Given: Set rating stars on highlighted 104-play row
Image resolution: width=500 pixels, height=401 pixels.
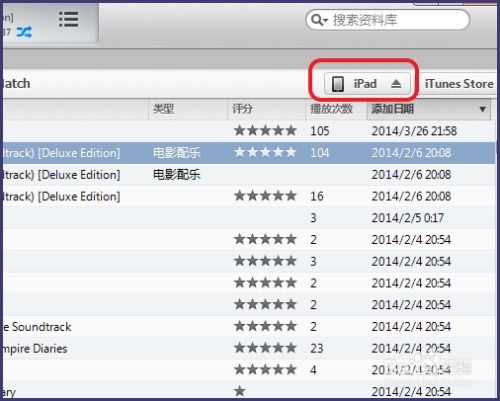Looking at the screenshot, I should 265,153.
